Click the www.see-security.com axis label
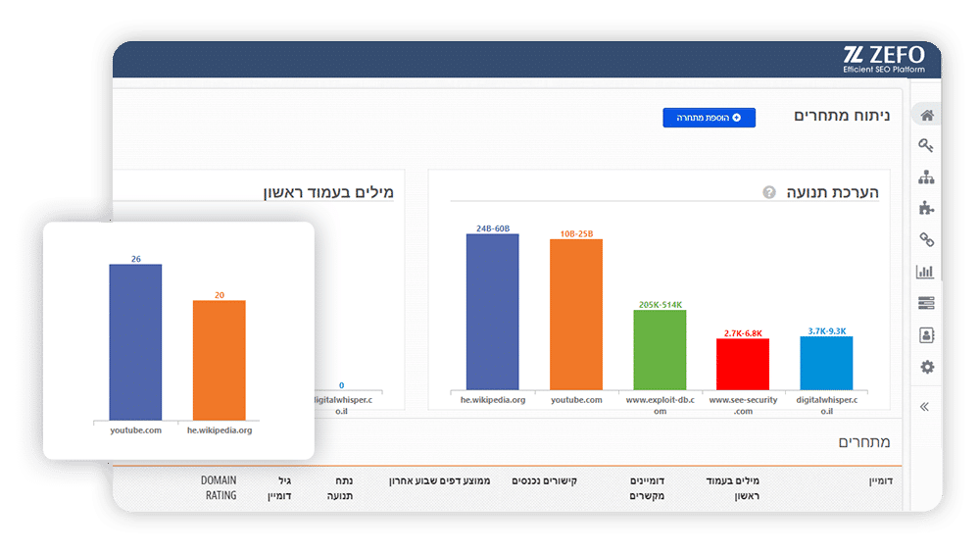 point(743,405)
